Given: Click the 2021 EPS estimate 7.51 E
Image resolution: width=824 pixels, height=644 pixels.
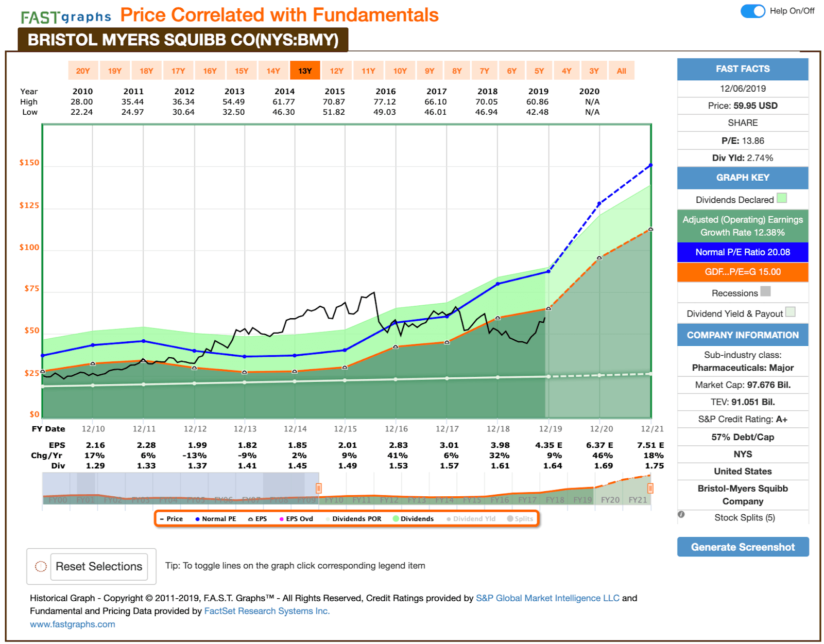Looking at the screenshot, I should (650, 445).
